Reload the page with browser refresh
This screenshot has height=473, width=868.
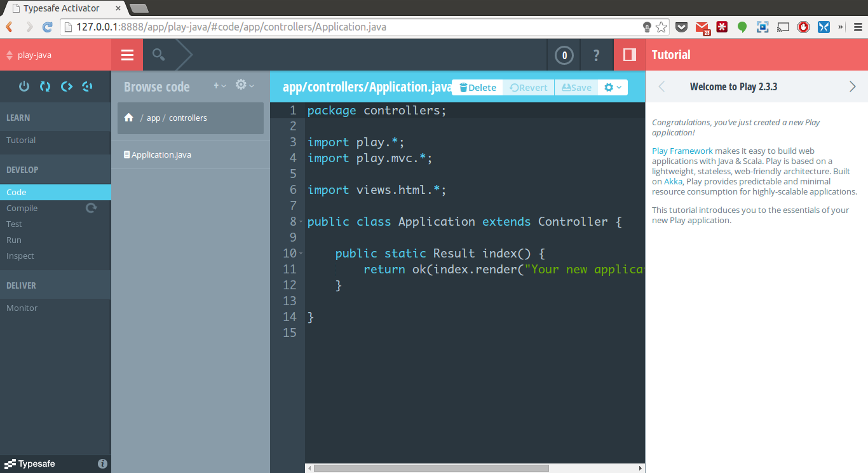point(48,27)
